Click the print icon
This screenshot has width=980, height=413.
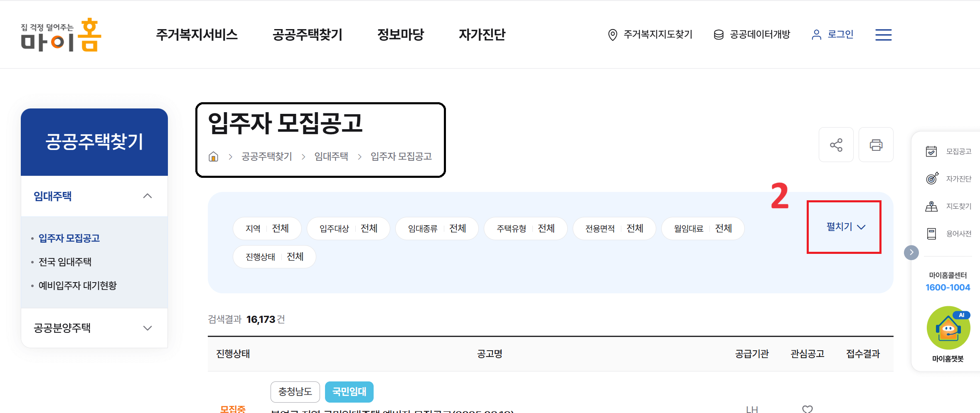pyautogui.click(x=876, y=145)
